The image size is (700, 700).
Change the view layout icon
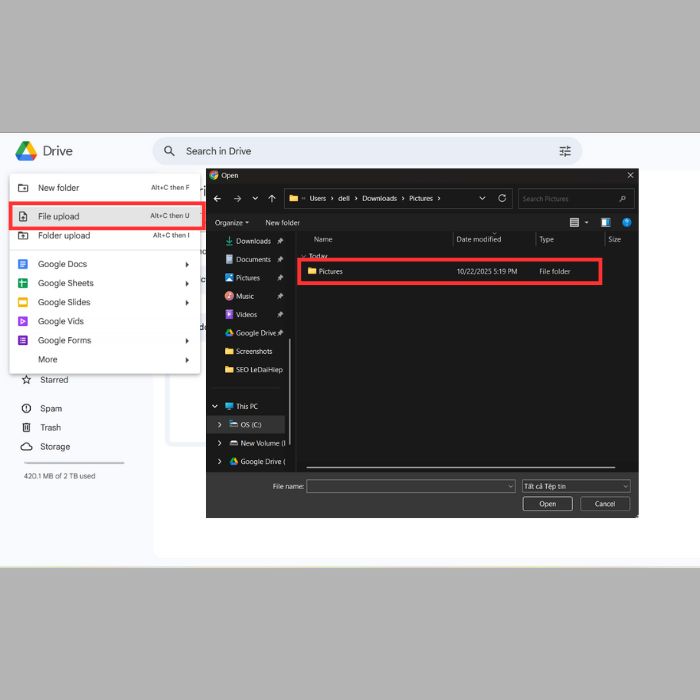574,222
